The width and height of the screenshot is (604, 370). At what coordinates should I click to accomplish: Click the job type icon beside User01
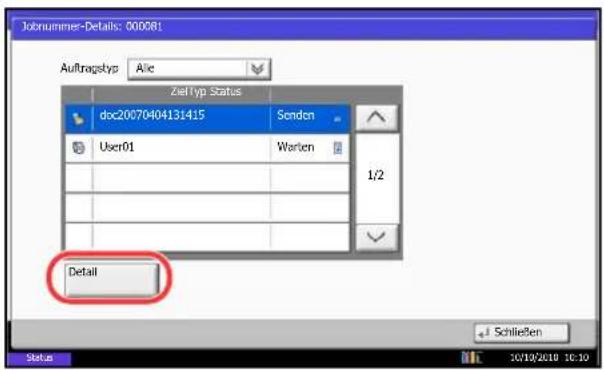pyautogui.click(x=79, y=148)
